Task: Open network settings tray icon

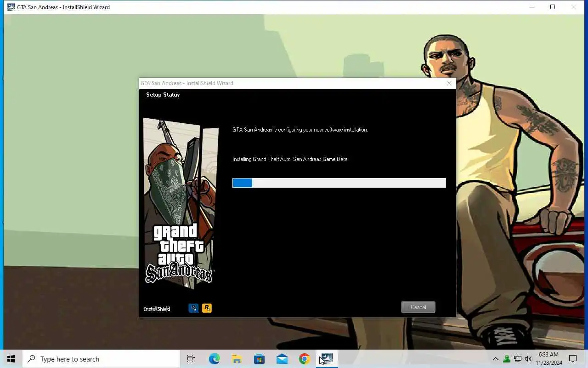Action: point(518,359)
